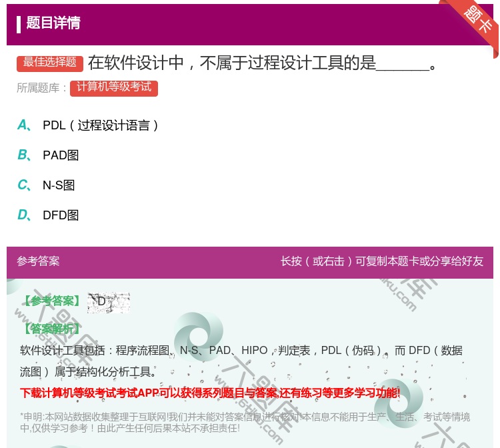This screenshot has height=448, width=500.
Task: Click the red download APP promotion line
Action: pyautogui.click(x=210, y=393)
